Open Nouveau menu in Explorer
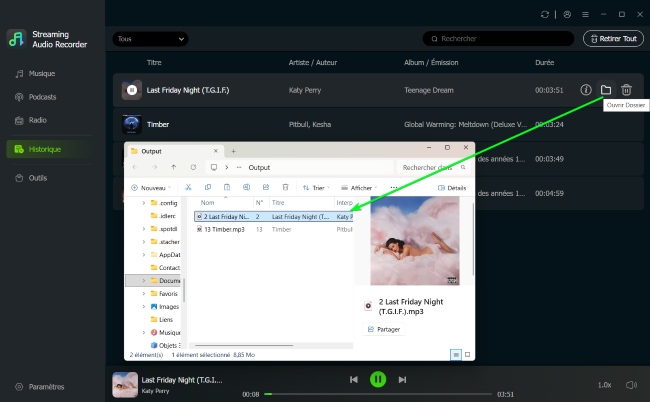This screenshot has height=402, width=650. click(151, 188)
